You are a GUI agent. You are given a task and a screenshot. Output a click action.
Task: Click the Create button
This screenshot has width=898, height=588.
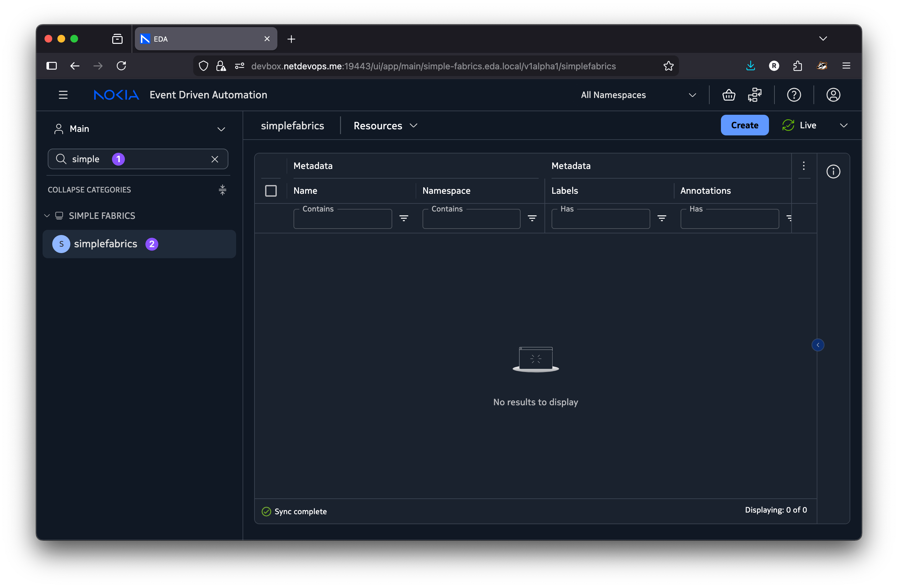tap(744, 125)
